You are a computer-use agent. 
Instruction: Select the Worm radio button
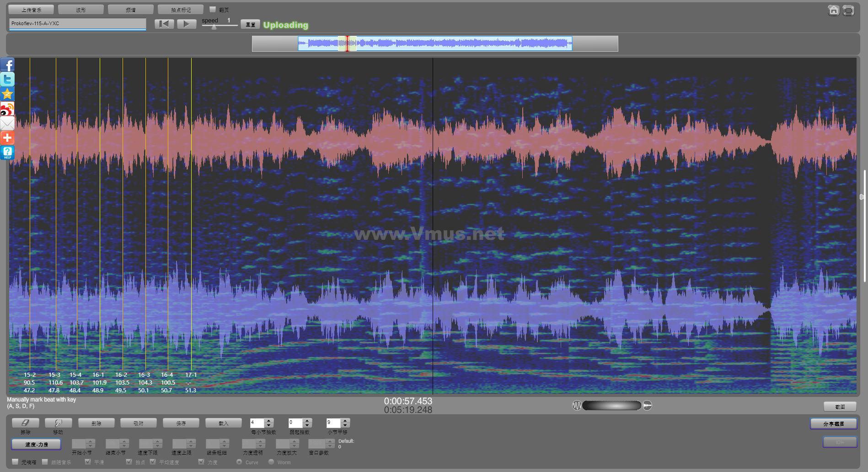(x=271, y=461)
